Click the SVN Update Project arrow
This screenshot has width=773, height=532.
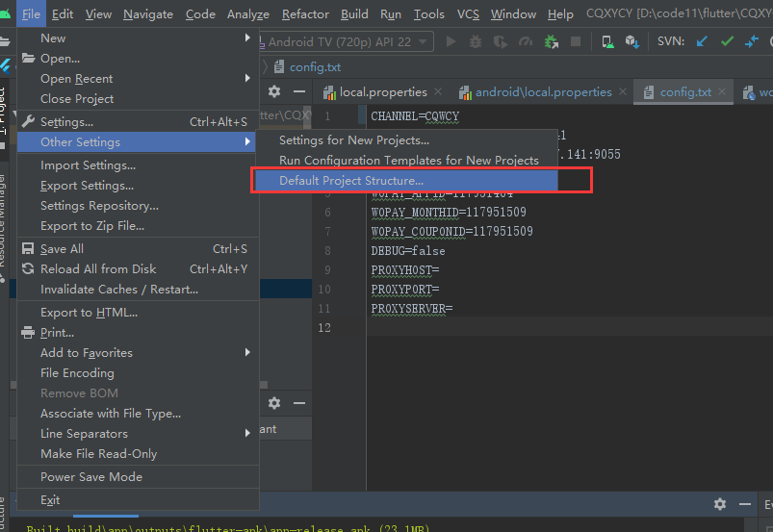(x=702, y=41)
